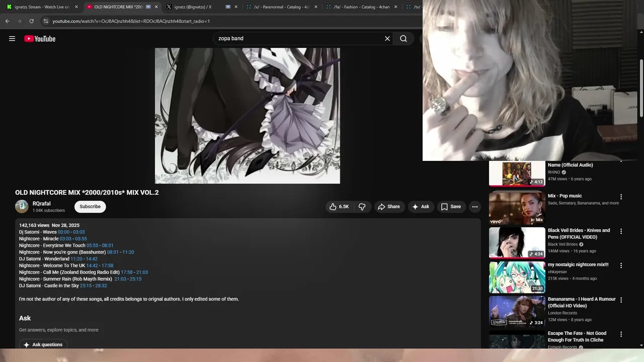
Task: Jump to end timestamp 28:32
Action: point(101,286)
